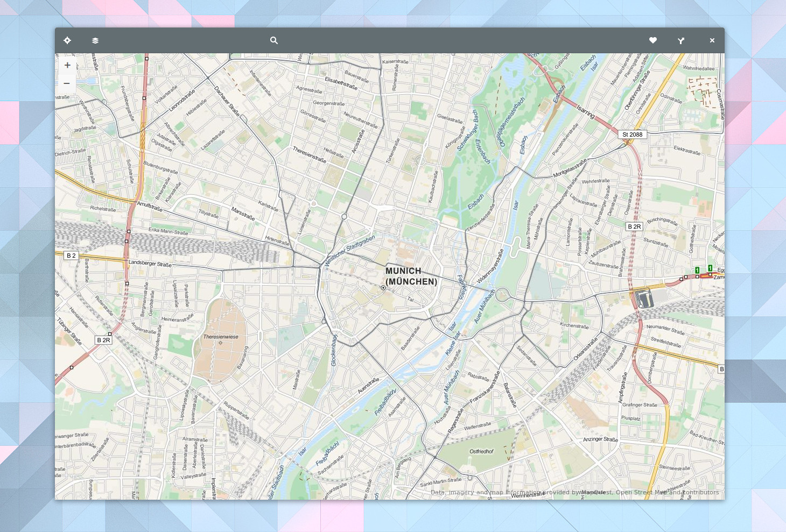Image resolution: width=786 pixels, height=532 pixels.
Task: Click the Westlicher Stadtgraben label
Action: pyautogui.click(x=350, y=251)
